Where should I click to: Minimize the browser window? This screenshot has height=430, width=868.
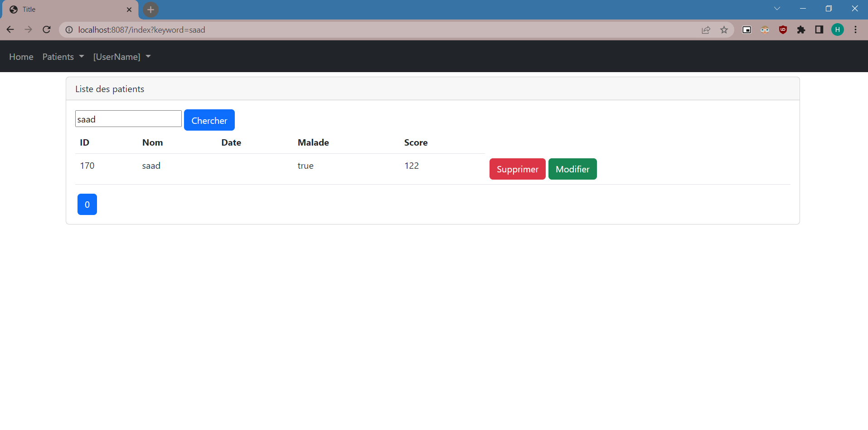pos(803,9)
